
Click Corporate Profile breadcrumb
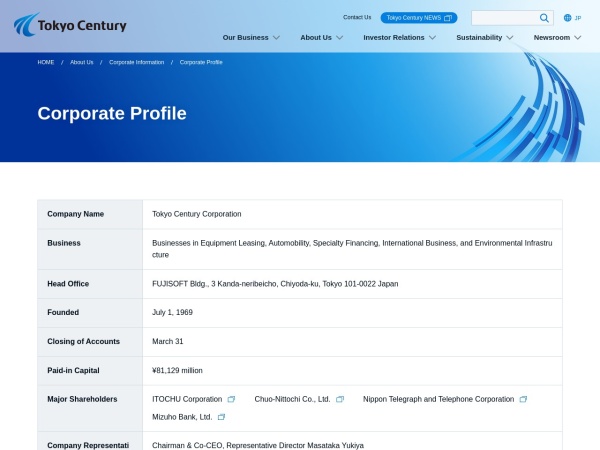tap(201, 62)
